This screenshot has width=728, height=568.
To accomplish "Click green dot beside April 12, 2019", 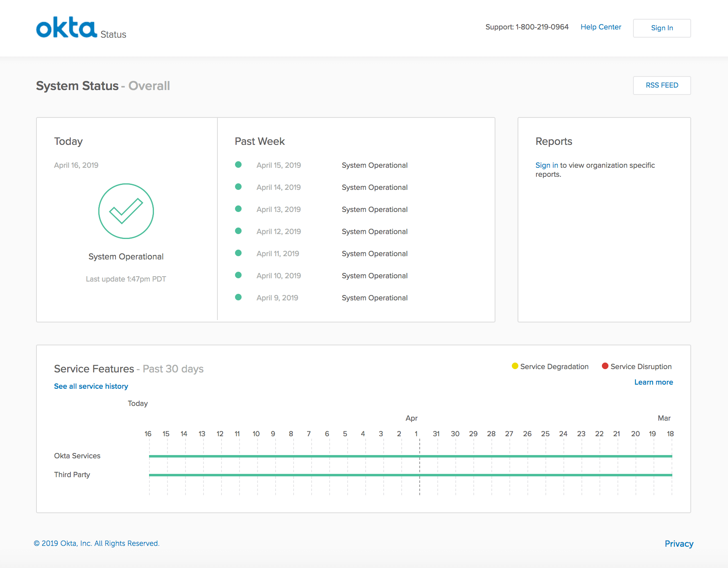I will (x=238, y=231).
